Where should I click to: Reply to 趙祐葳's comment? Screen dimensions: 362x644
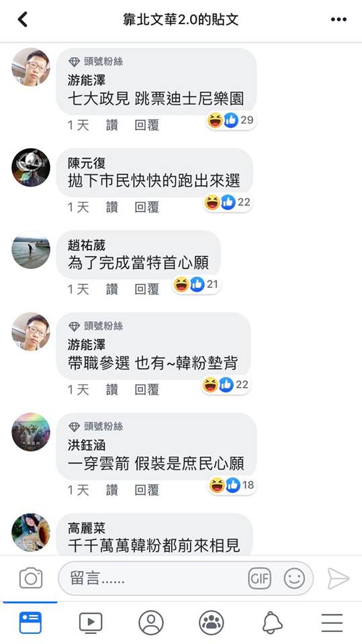[x=147, y=289]
